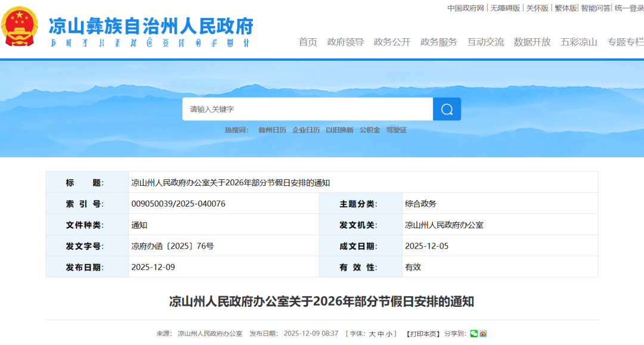Viewport: 644px width, 345px height.
Task: Click the bold article heading
Action: (x=321, y=302)
